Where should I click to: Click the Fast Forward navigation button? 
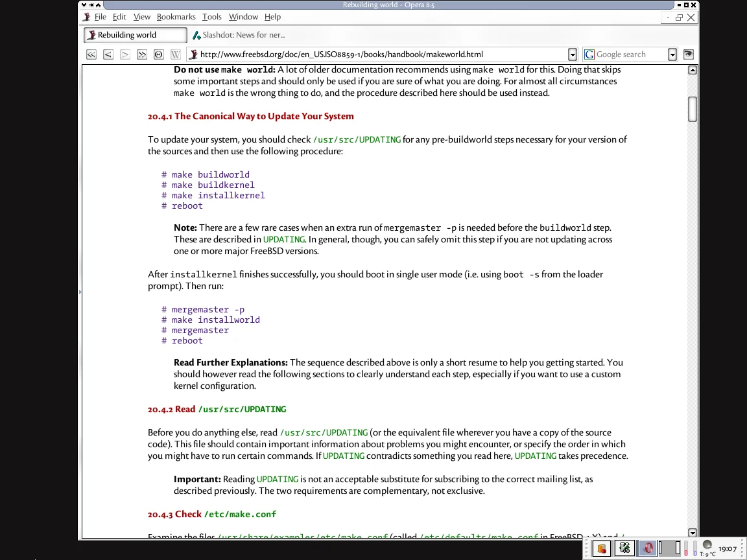point(141,54)
